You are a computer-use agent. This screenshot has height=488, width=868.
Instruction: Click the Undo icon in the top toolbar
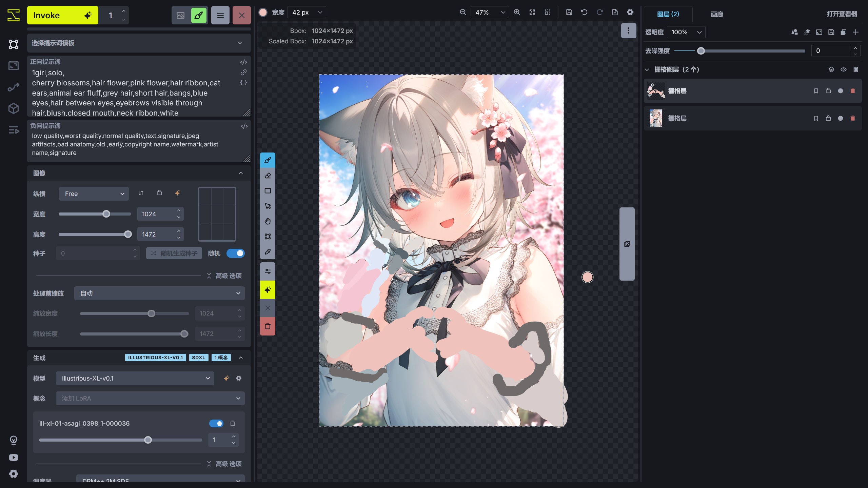point(584,12)
